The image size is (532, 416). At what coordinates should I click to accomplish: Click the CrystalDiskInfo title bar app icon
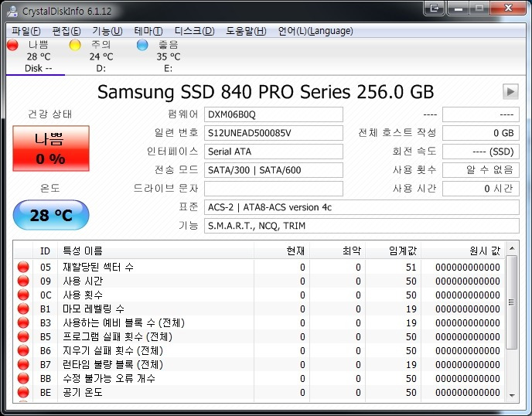tap(12, 11)
